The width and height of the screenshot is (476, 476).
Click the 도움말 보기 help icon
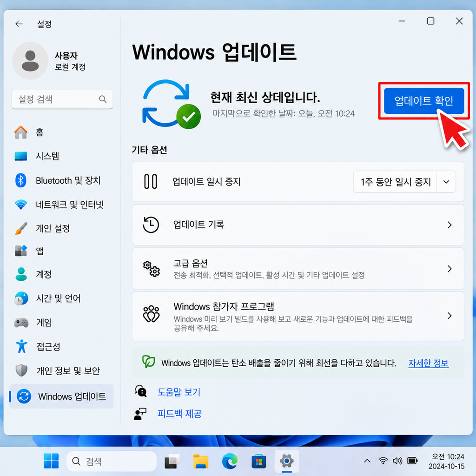pos(141,391)
